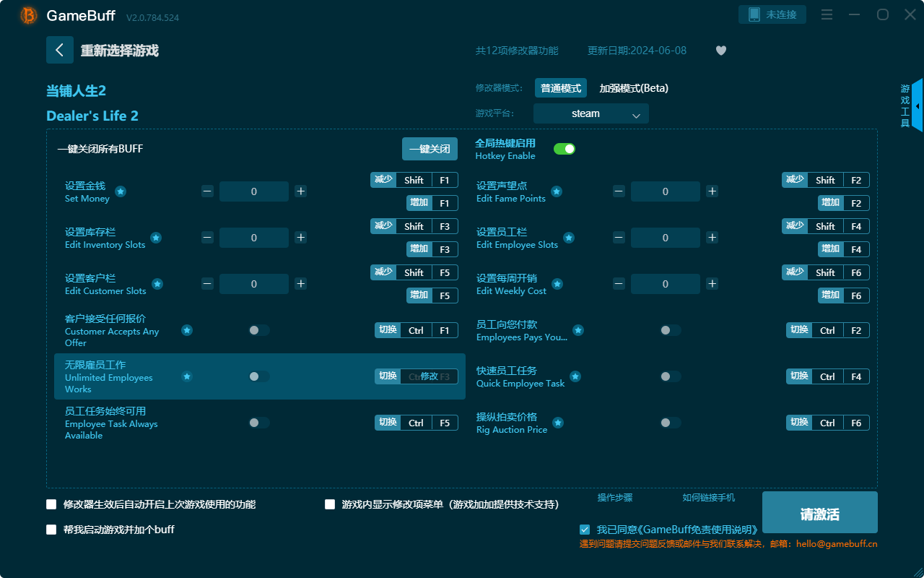Screen dimensions: 924x578
Task: Click the GameBuff logo icon
Action: 29,15
